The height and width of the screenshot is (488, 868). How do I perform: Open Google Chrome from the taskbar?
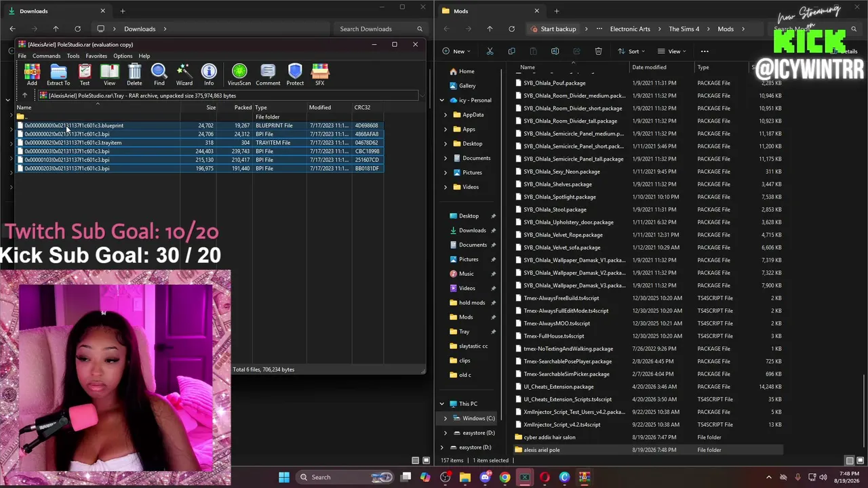(505, 477)
